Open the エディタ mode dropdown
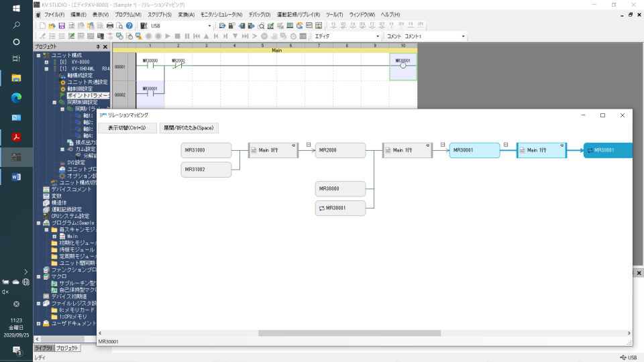 378,36
